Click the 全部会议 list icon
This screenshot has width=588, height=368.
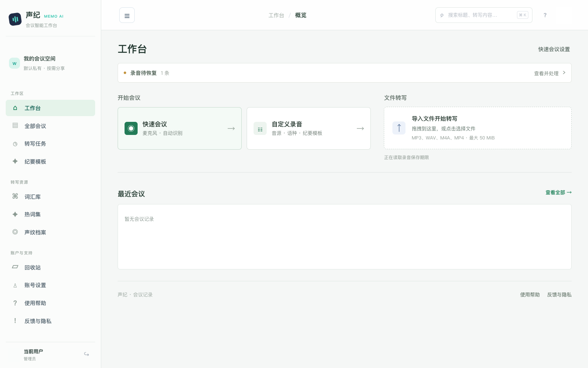[15, 126]
